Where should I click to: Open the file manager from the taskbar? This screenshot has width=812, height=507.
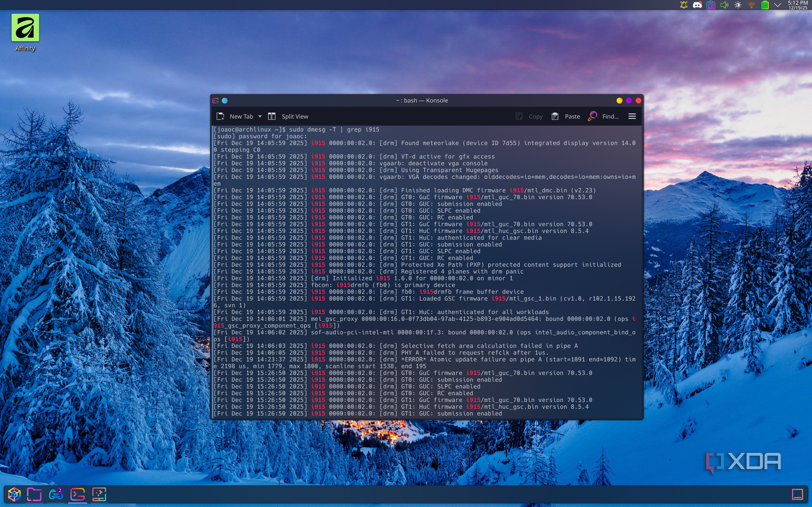coord(34,494)
